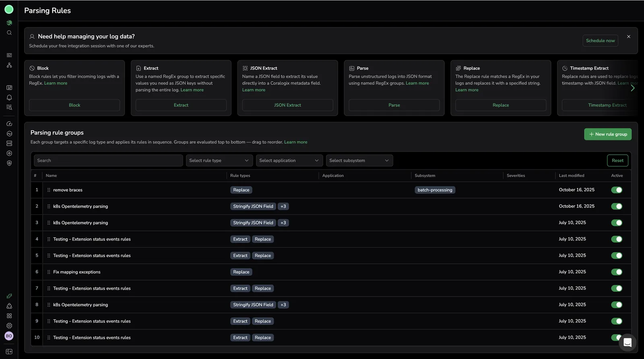Viewport: 644px width, 359px height.
Task: Click the Extract rule button
Action: [181, 105]
